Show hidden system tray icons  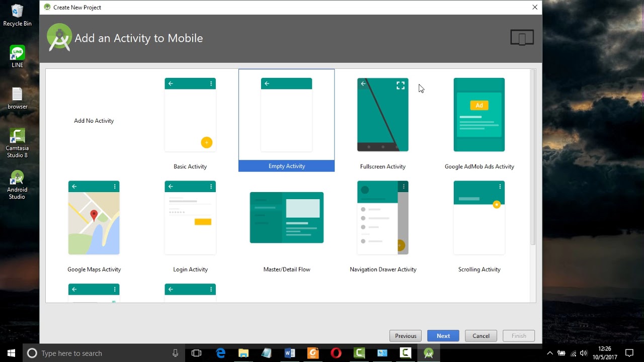[x=549, y=353]
